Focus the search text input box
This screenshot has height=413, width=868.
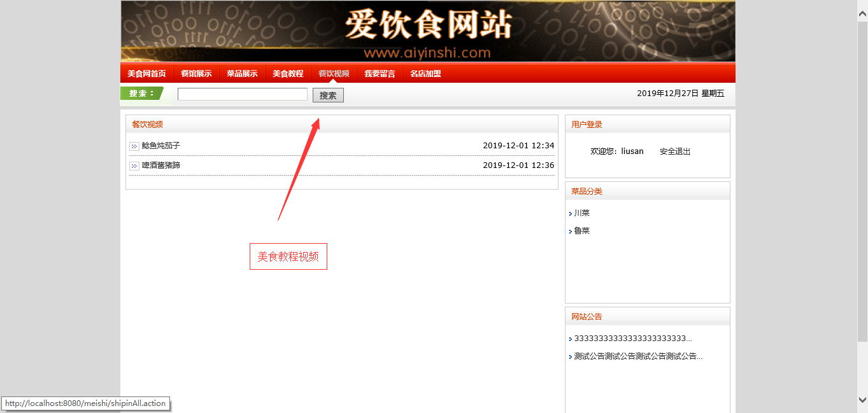(x=242, y=94)
